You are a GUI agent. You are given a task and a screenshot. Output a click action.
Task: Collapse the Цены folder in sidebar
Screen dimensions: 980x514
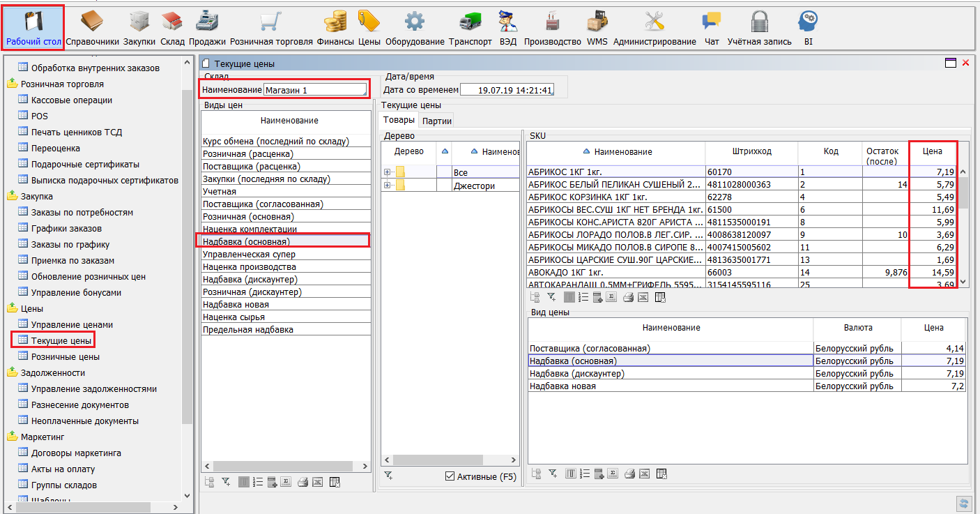pyautogui.click(x=13, y=308)
